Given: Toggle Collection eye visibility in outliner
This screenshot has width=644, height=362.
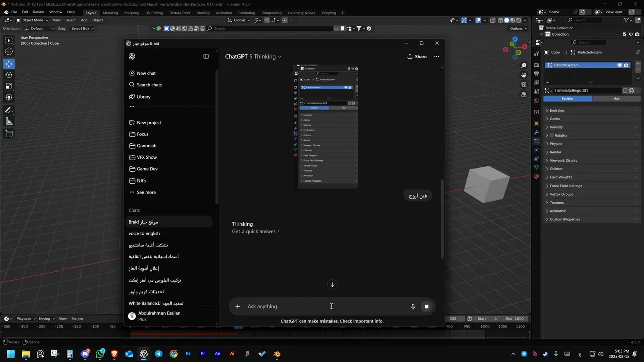Looking at the screenshot, I should click(x=631, y=34).
